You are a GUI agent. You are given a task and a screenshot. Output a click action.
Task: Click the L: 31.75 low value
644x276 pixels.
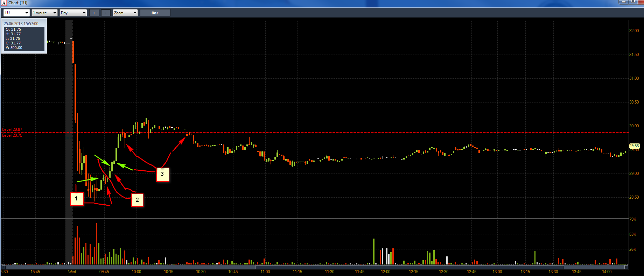[x=13, y=39]
